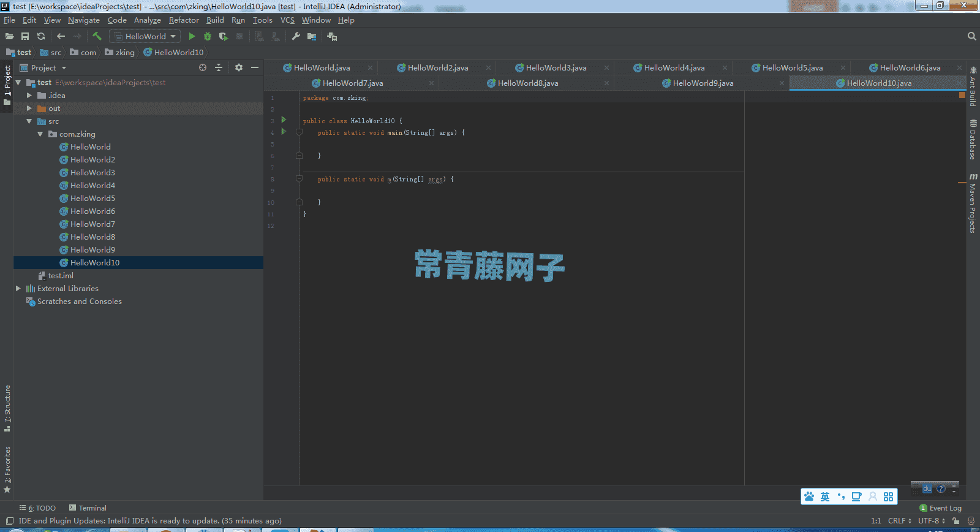Viewport: 980px width, 532px height.
Task: Open the Analyze menu
Action: pyautogui.click(x=148, y=20)
